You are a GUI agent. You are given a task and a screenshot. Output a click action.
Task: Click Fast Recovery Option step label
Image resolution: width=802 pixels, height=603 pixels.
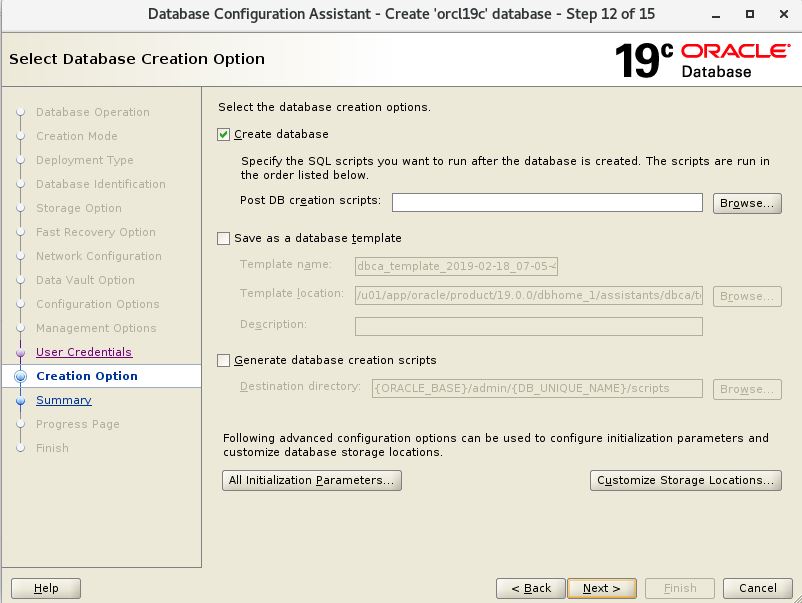(x=96, y=232)
